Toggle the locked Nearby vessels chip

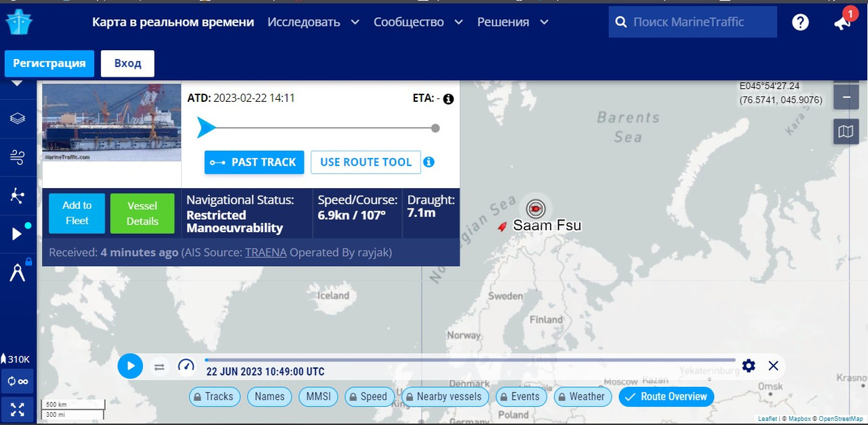[x=445, y=396]
